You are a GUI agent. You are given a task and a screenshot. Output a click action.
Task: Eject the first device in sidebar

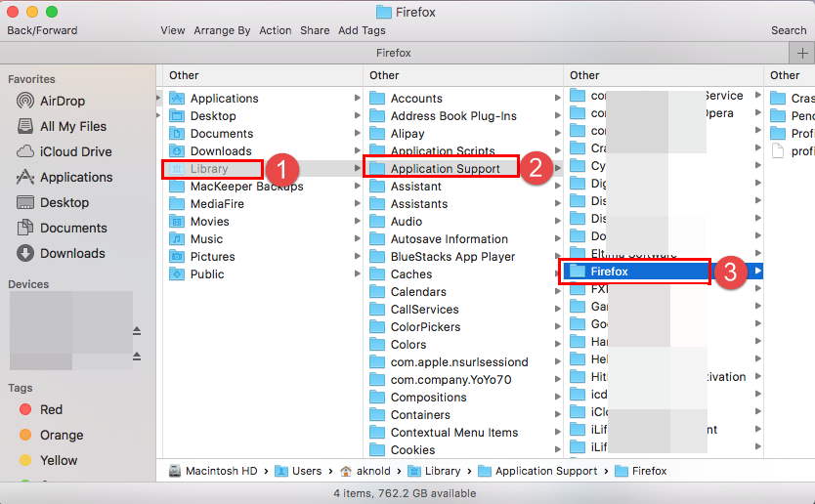[137, 331]
